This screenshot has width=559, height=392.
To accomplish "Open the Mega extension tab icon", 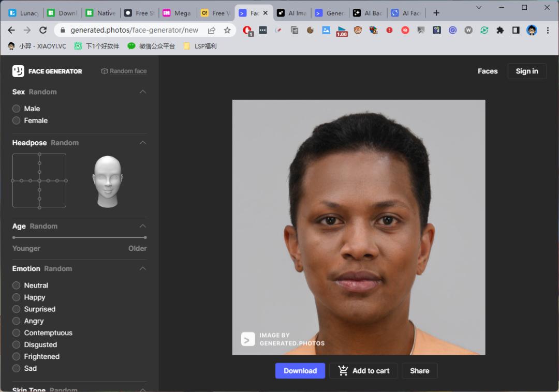I will tap(167, 13).
